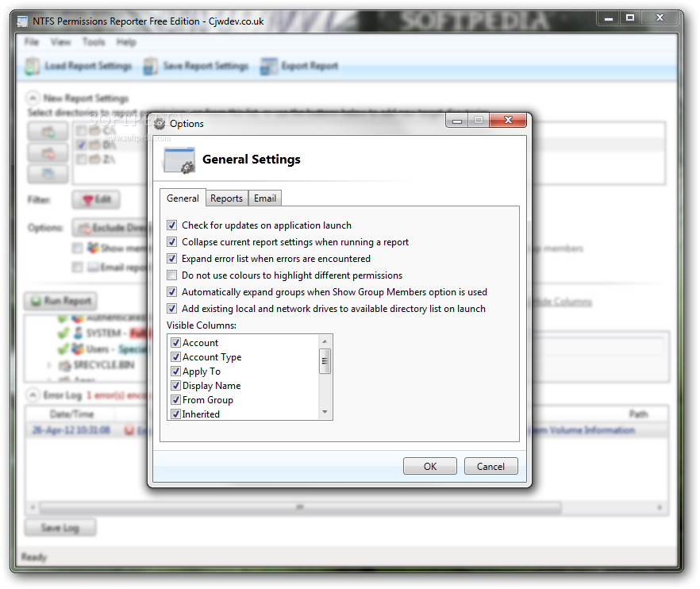Click main window application title icon
The width and height of the screenshot is (700, 589).
tap(22, 21)
